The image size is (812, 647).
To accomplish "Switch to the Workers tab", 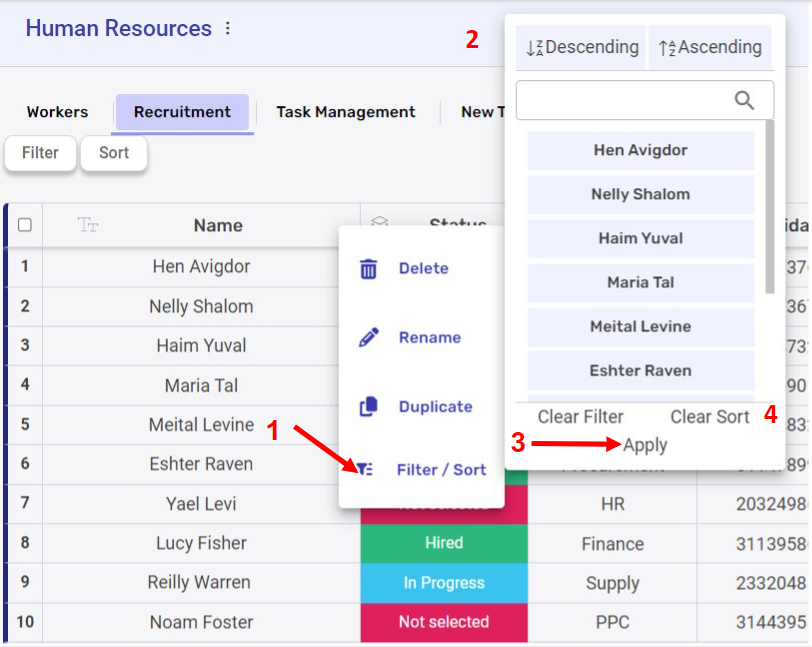I will point(57,112).
